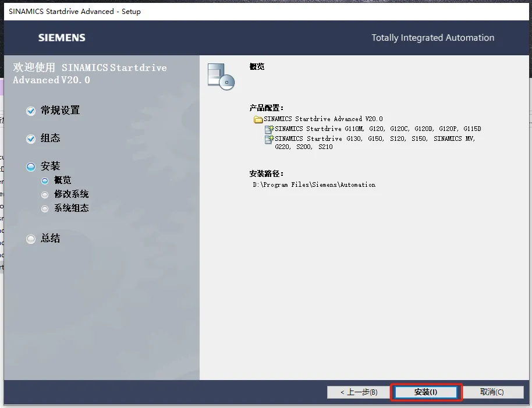Go back with the 上一步(B) button

[x=359, y=392]
